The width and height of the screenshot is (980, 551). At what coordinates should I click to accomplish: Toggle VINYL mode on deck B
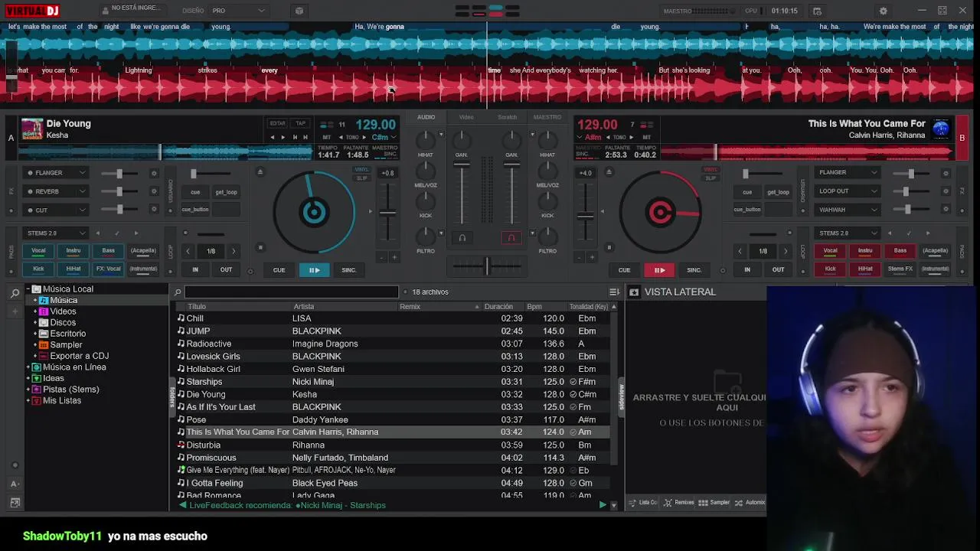pyautogui.click(x=710, y=170)
